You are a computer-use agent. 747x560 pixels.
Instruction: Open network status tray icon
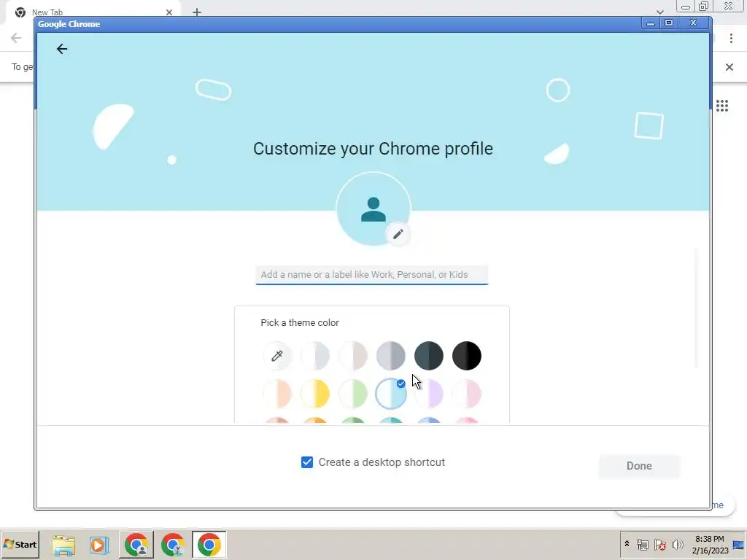(x=642, y=544)
